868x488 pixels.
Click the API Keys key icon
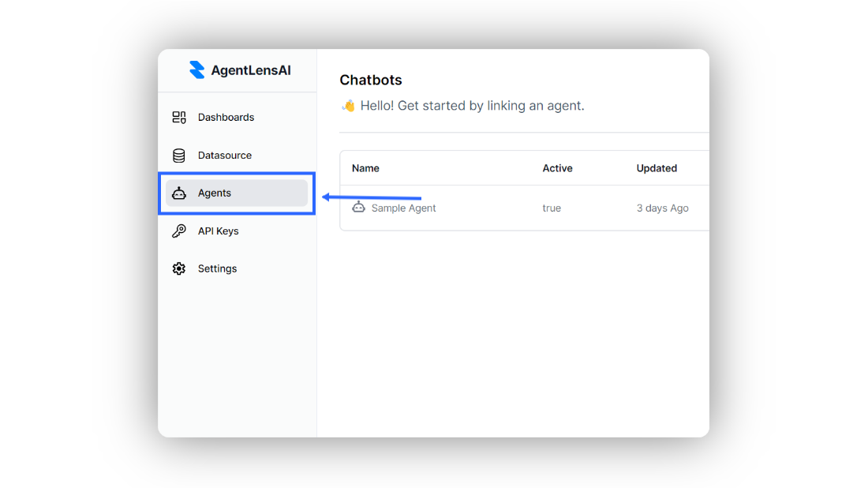point(179,231)
